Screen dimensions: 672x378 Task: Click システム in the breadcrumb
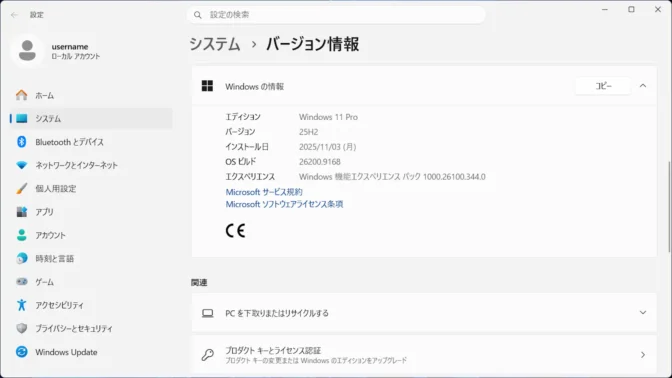coord(215,44)
